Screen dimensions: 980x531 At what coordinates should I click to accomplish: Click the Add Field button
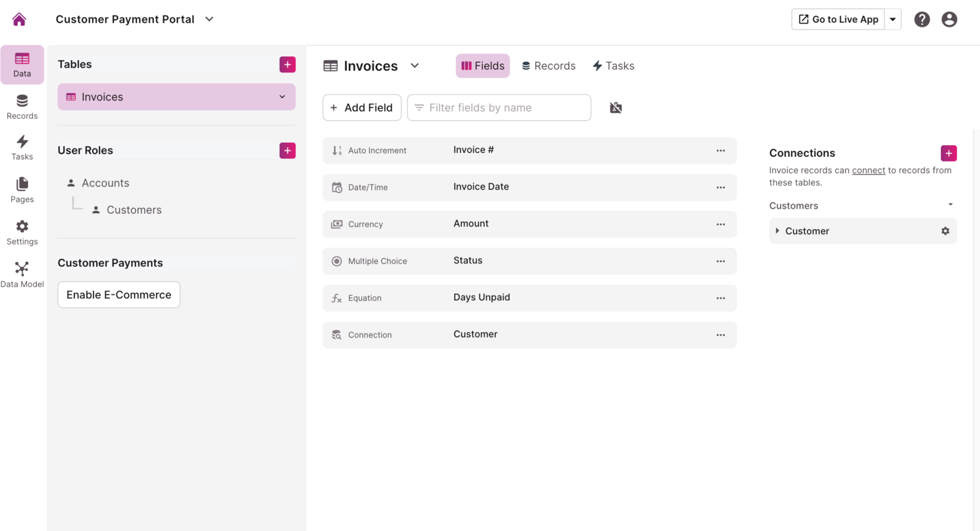362,108
